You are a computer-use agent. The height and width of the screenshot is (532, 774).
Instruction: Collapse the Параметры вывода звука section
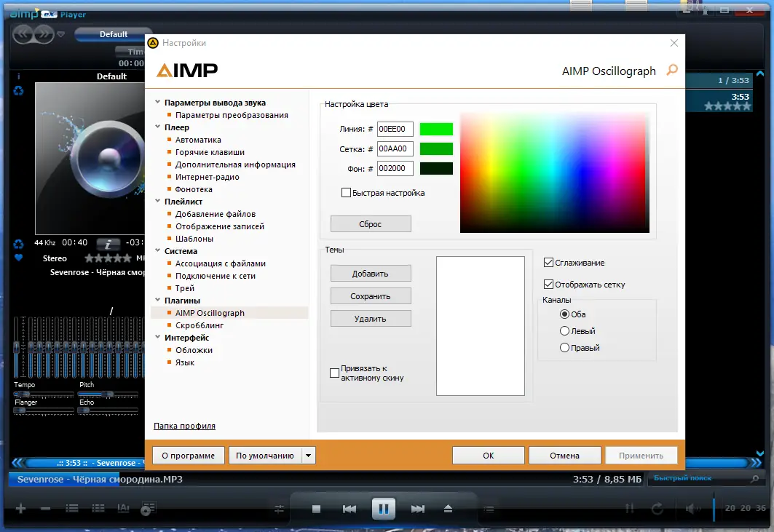click(x=158, y=102)
